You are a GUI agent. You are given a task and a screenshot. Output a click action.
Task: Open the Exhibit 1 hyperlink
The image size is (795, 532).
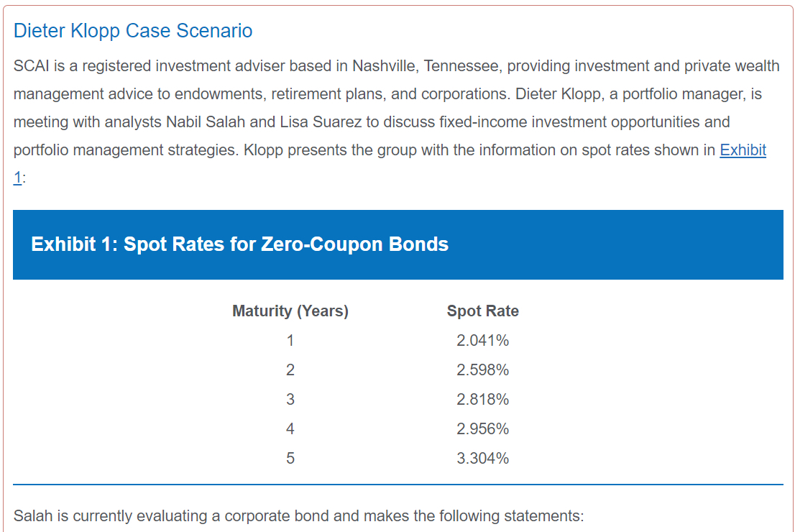point(743,150)
